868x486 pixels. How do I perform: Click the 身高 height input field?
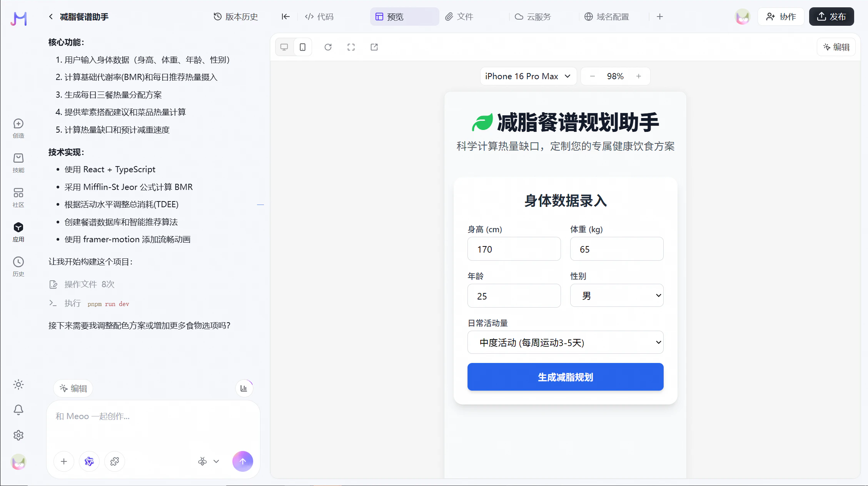pyautogui.click(x=514, y=249)
